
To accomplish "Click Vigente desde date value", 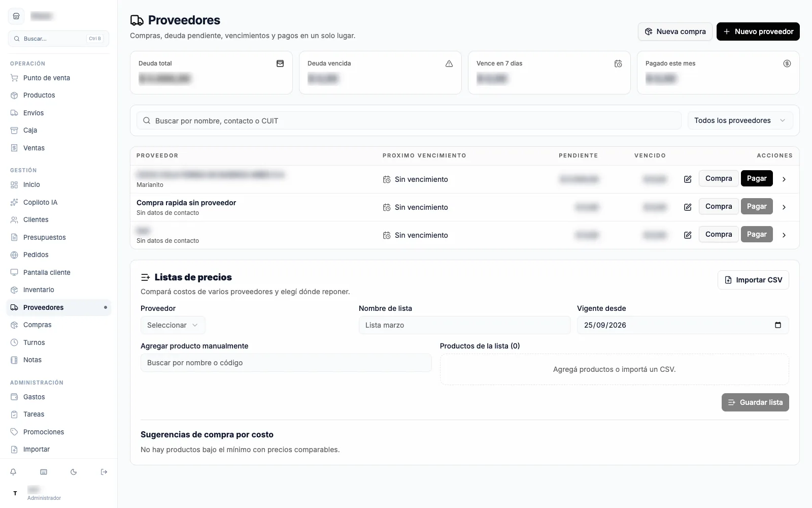I will [605, 325].
